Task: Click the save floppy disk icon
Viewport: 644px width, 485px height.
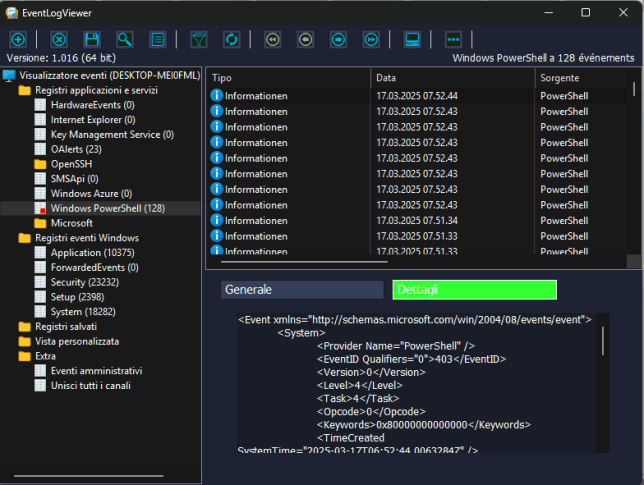Action: click(x=91, y=39)
